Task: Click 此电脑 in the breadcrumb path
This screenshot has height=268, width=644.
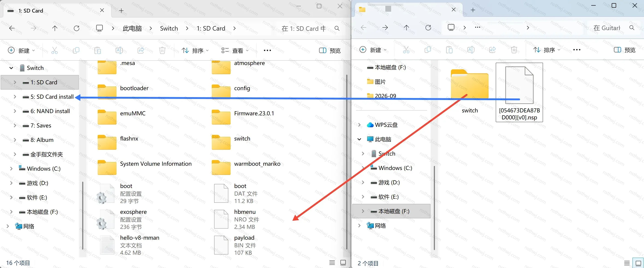Action: 132,28
